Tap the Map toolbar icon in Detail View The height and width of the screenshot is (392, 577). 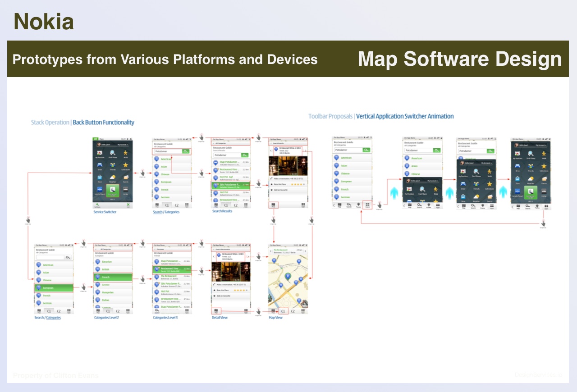pos(216,310)
